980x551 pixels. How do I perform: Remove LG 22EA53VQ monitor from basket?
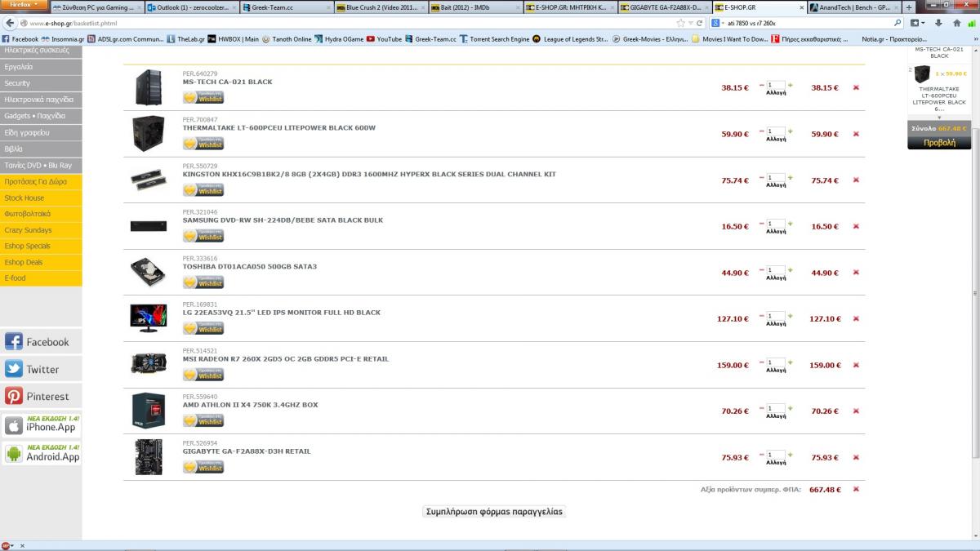pyautogui.click(x=856, y=319)
